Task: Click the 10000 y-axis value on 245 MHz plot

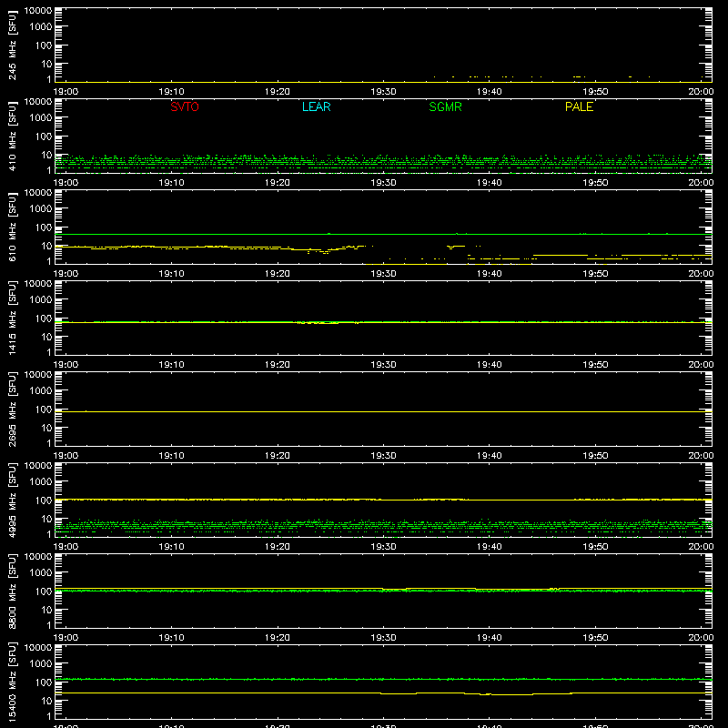Action: click(38, 11)
